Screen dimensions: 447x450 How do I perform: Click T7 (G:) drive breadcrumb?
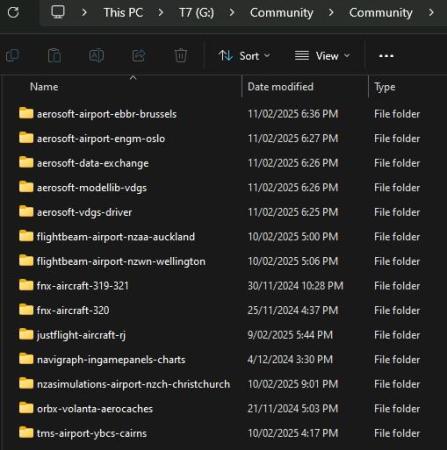coord(196,13)
